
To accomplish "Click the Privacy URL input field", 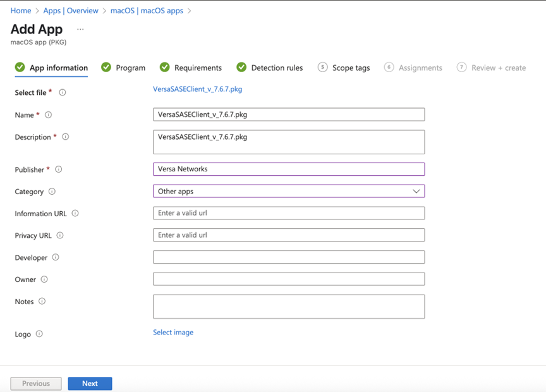I will 289,235.
